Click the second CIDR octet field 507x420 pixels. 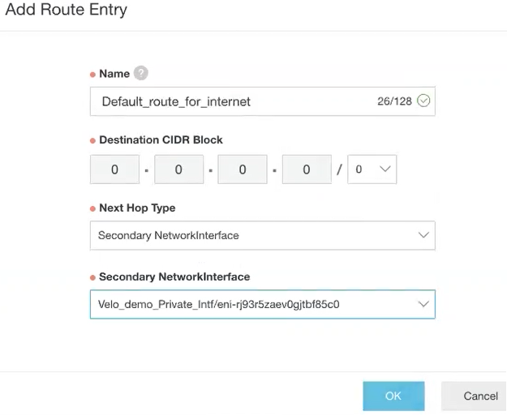coord(178,169)
